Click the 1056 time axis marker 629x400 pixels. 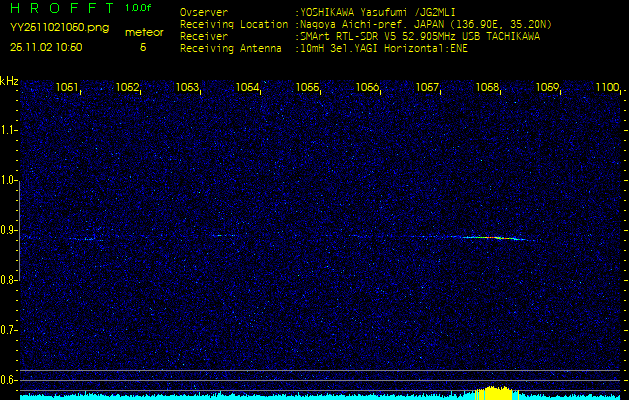367,87
